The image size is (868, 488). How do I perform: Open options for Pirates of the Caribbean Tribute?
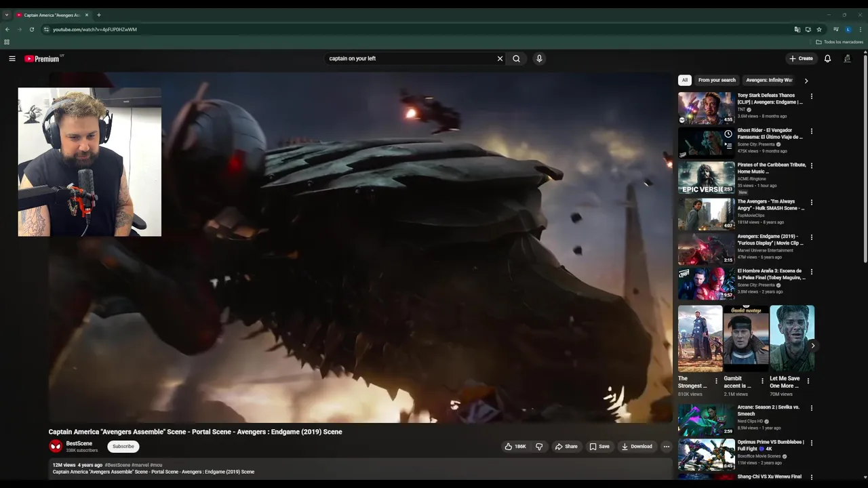811,166
